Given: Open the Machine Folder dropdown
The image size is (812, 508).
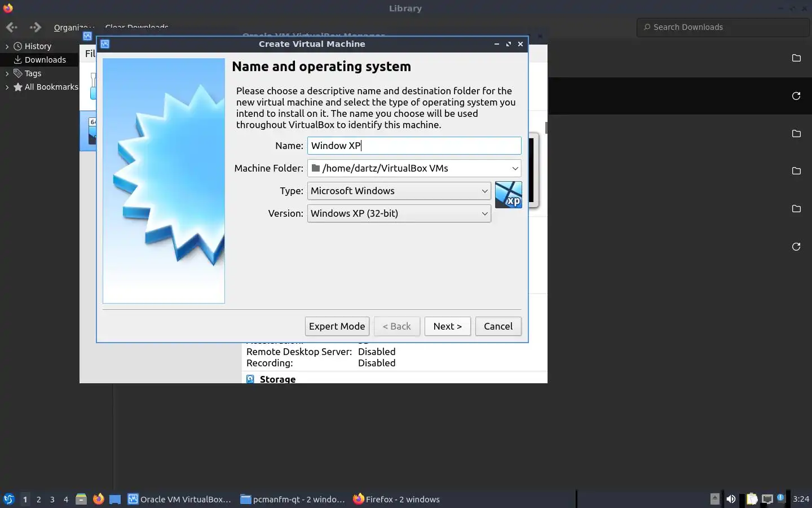Looking at the screenshot, I should coord(515,168).
